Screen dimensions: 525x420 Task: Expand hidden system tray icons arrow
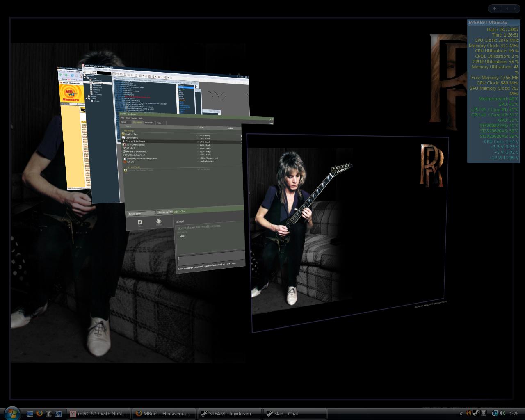point(461,413)
